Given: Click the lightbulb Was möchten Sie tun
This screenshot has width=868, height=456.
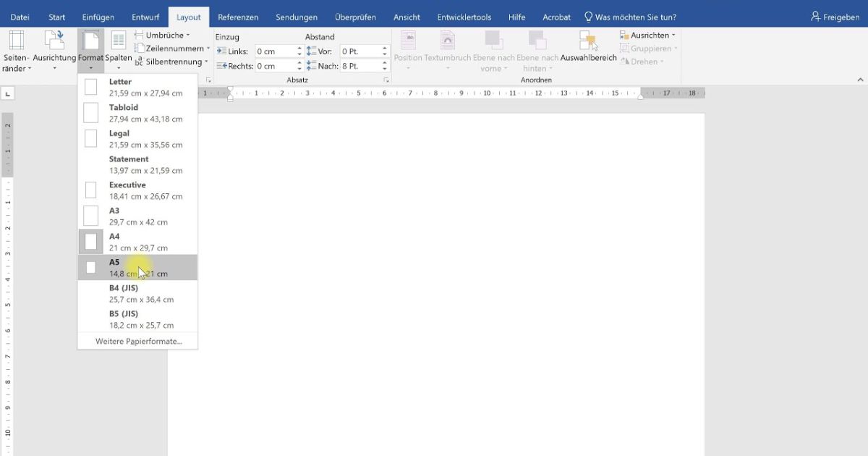Looking at the screenshot, I should pos(630,17).
